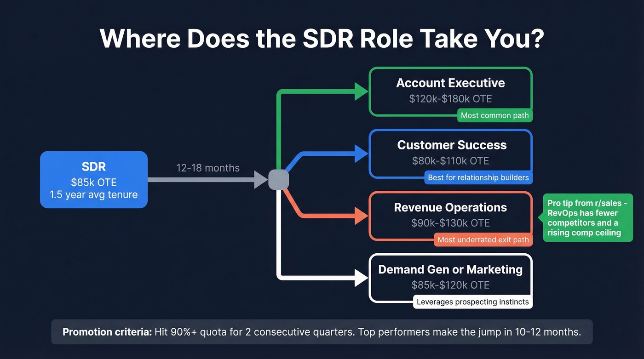
Task: Click the gray branching junction node
Action: 278,180
